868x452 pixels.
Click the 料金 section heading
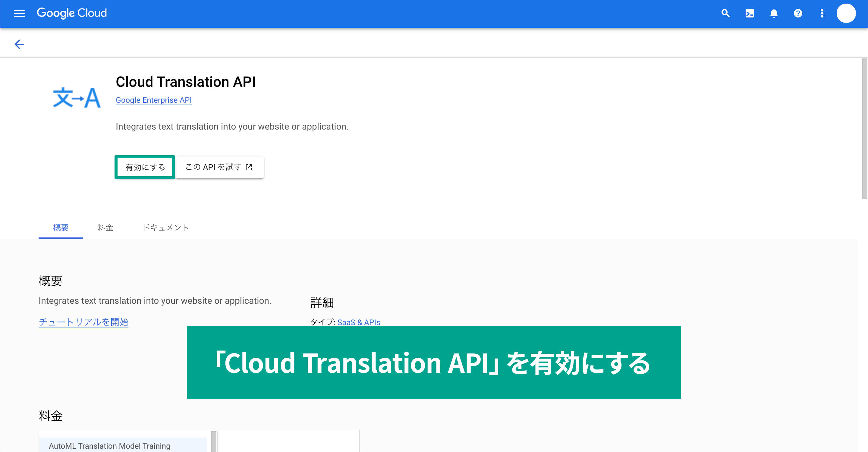click(x=51, y=416)
